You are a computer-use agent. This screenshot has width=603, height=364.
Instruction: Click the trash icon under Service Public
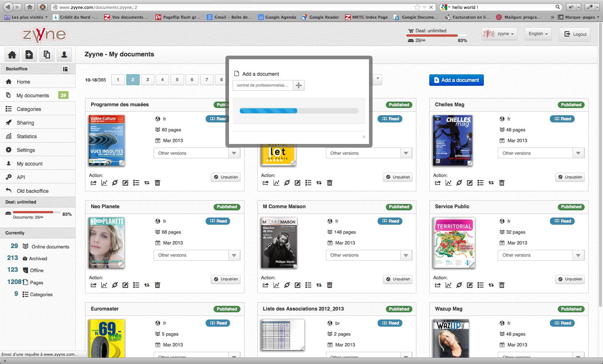[x=502, y=285]
